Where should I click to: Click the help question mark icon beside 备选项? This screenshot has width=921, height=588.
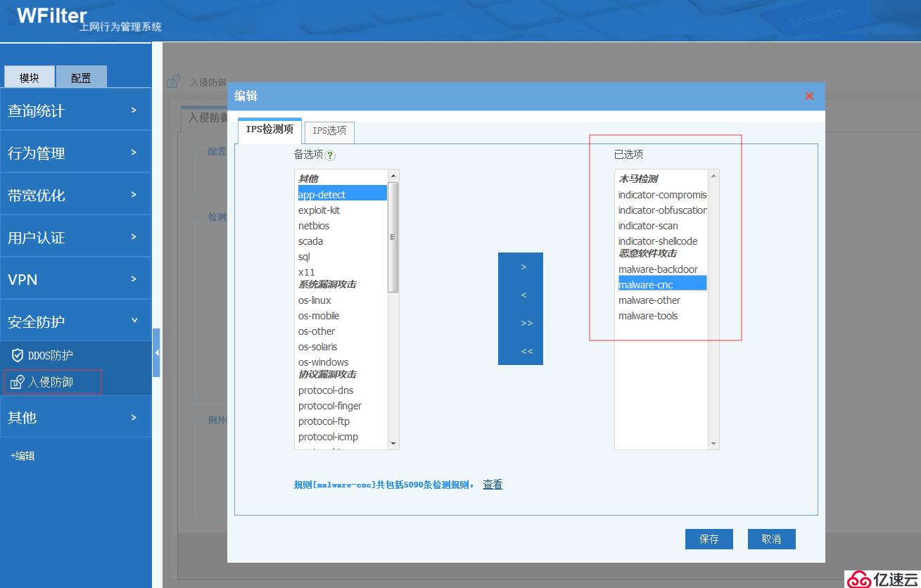point(331,155)
